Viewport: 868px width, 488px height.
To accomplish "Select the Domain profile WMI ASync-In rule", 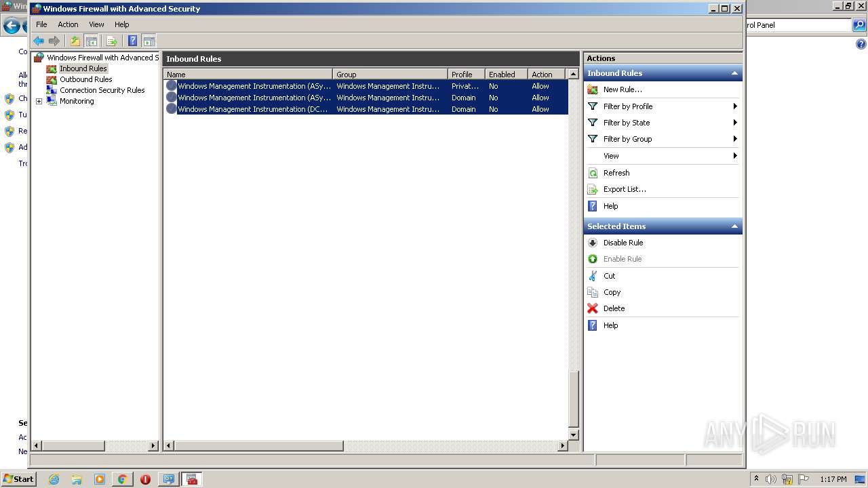I will tap(366, 98).
